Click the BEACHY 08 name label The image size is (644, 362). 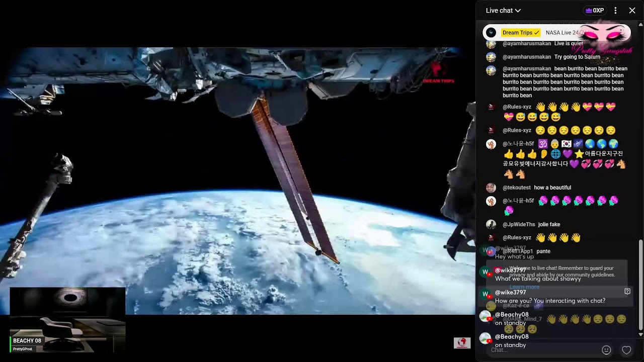[x=27, y=341]
